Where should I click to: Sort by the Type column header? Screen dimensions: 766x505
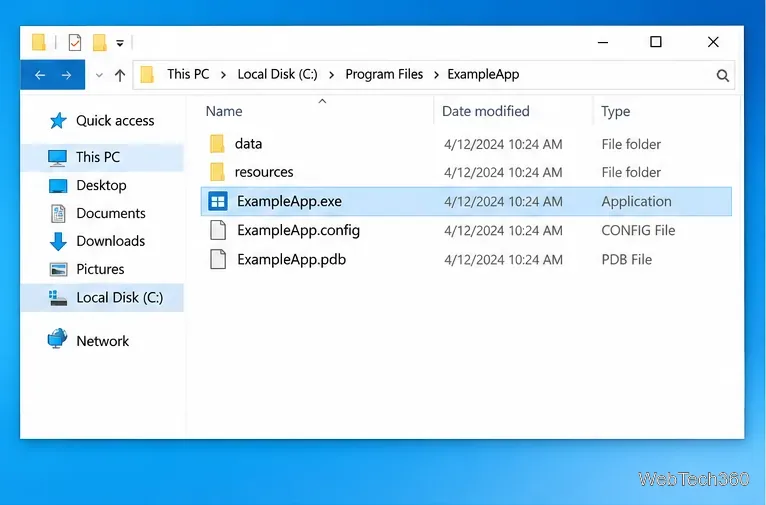pos(616,111)
